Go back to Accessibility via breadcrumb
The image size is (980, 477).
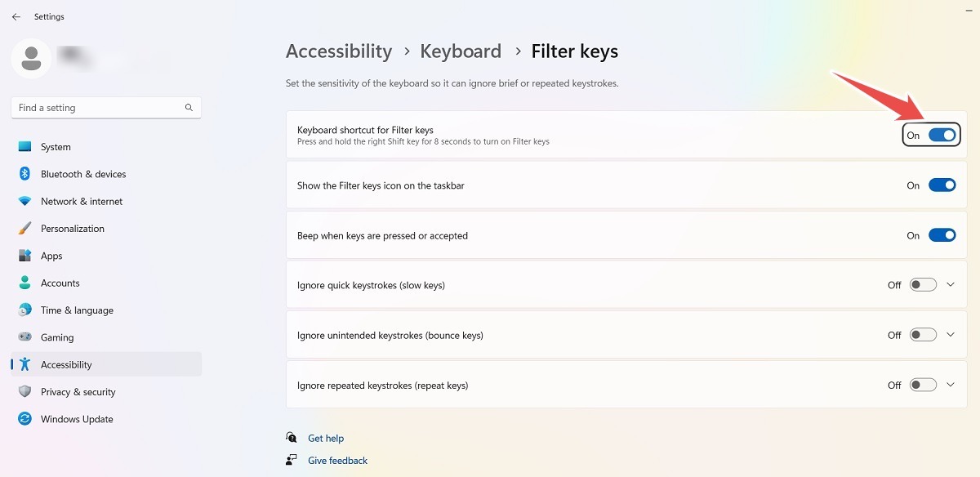338,51
